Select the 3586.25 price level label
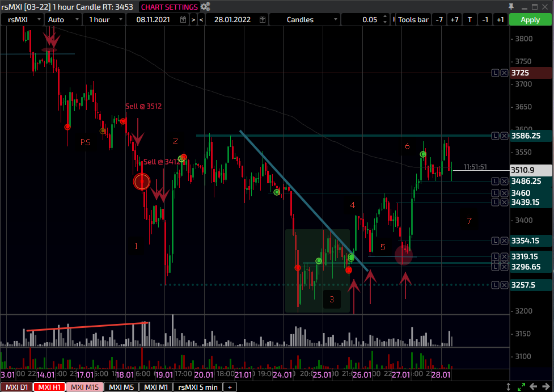 point(531,136)
